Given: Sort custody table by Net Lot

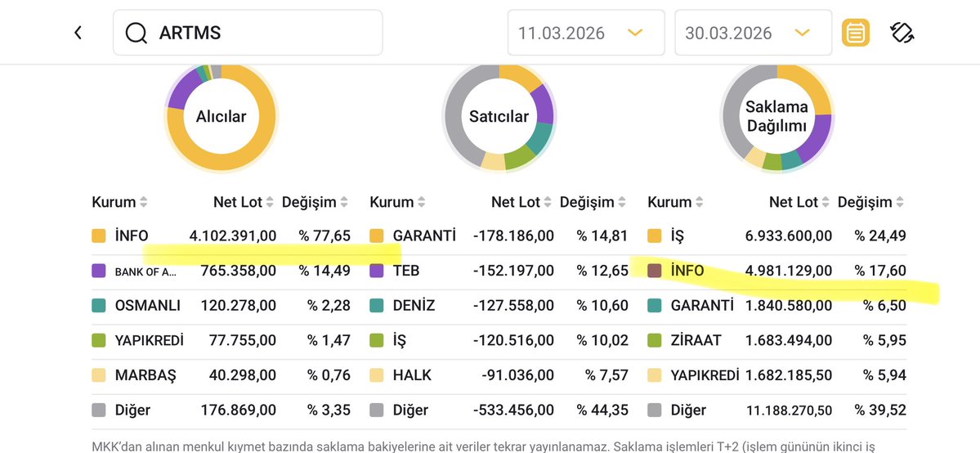Looking at the screenshot, I should [x=799, y=202].
